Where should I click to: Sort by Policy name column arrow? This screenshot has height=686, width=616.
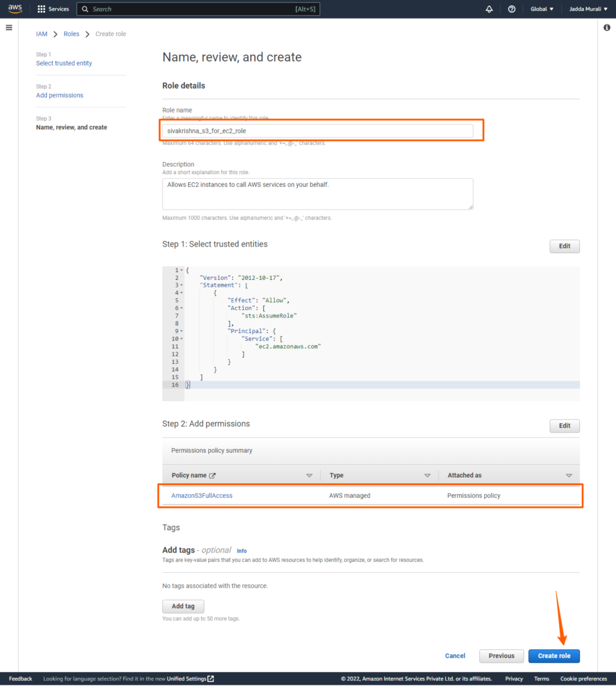309,476
